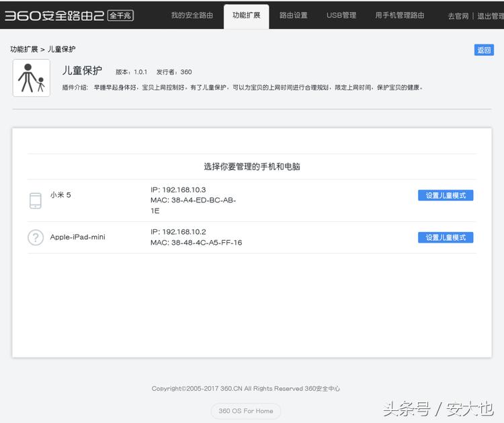Click the blue 返回 button
The image size is (504, 423).
(484, 50)
